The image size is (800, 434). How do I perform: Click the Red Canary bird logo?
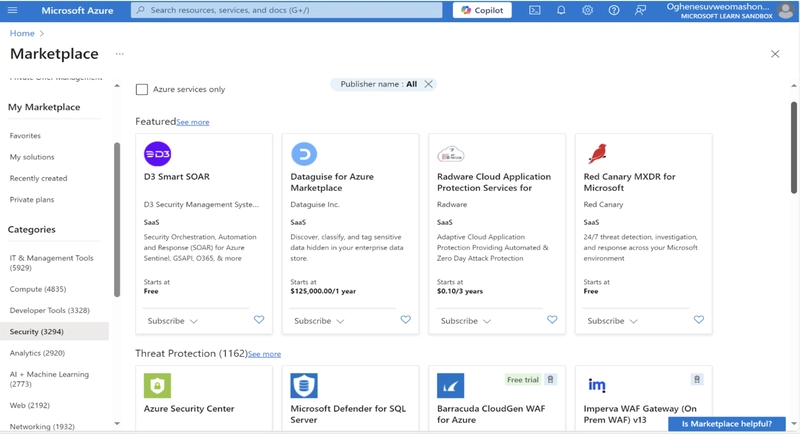[x=597, y=154]
